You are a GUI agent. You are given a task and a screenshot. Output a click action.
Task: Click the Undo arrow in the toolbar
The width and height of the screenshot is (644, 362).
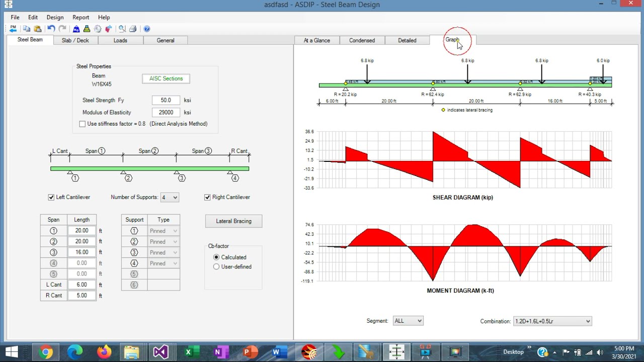tap(51, 29)
